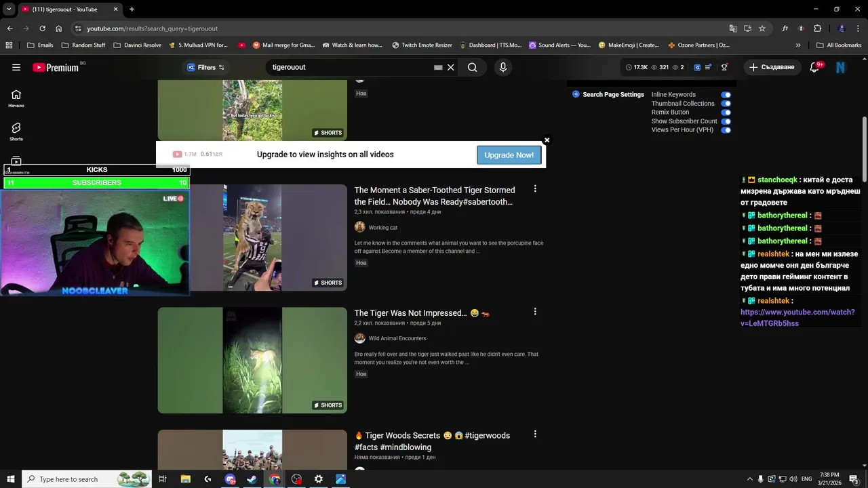
Task: Close the tigerouout YouTube tab
Action: click(115, 9)
